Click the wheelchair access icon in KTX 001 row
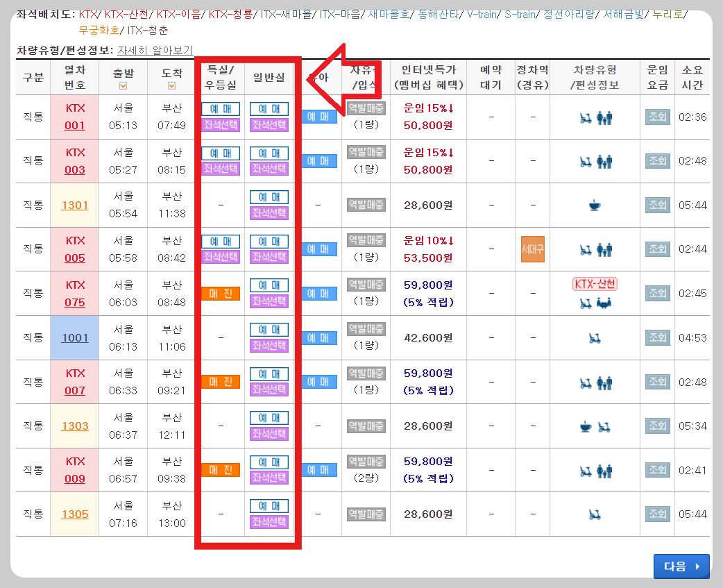 (x=587, y=118)
